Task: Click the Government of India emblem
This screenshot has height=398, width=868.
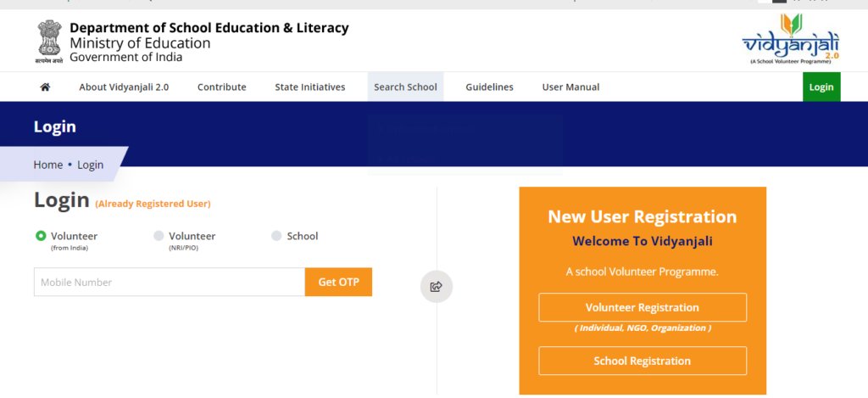Action: [49, 42]
